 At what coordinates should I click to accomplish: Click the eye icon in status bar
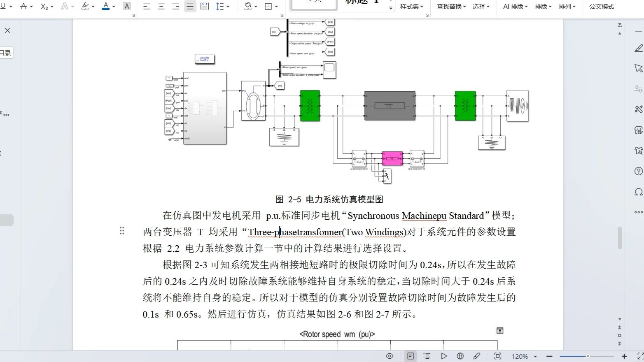[x=389, y=356]
